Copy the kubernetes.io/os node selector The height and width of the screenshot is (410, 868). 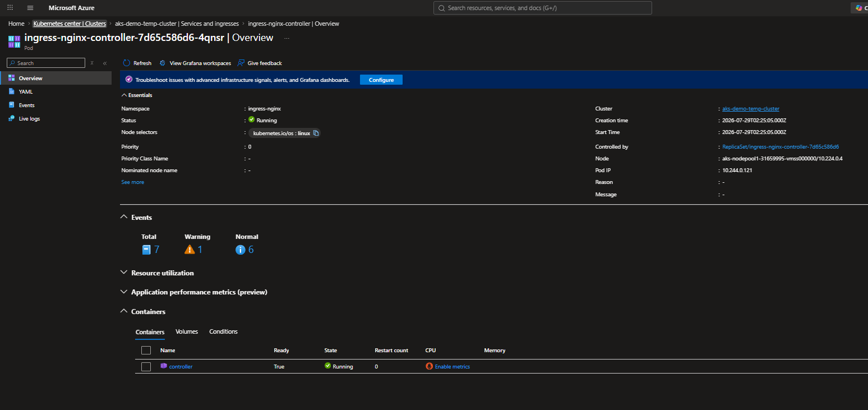(316, 133)
